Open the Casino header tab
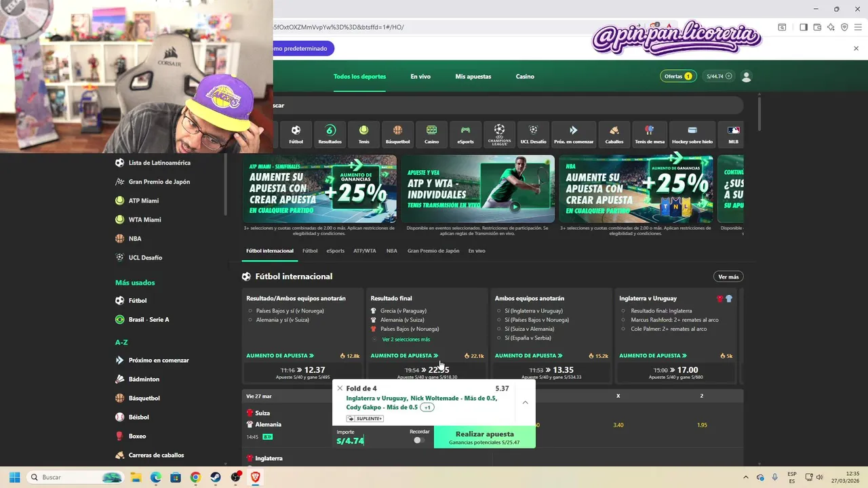The width and height of the screenshot is (868, 488). pos(525,77)
